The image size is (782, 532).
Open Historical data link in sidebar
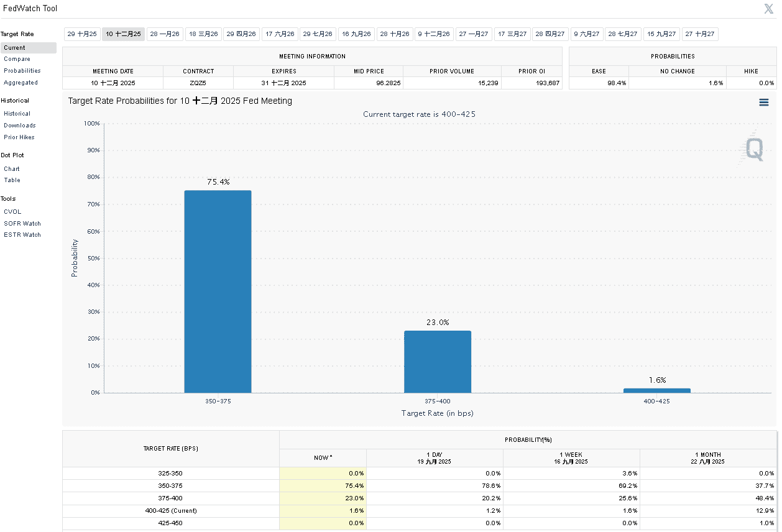17,114
